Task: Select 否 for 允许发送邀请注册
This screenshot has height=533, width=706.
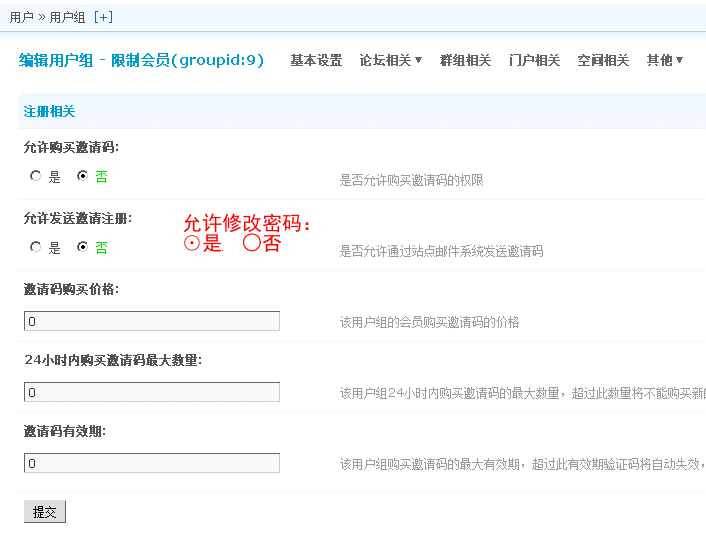Action: click(x=82, y=247)
